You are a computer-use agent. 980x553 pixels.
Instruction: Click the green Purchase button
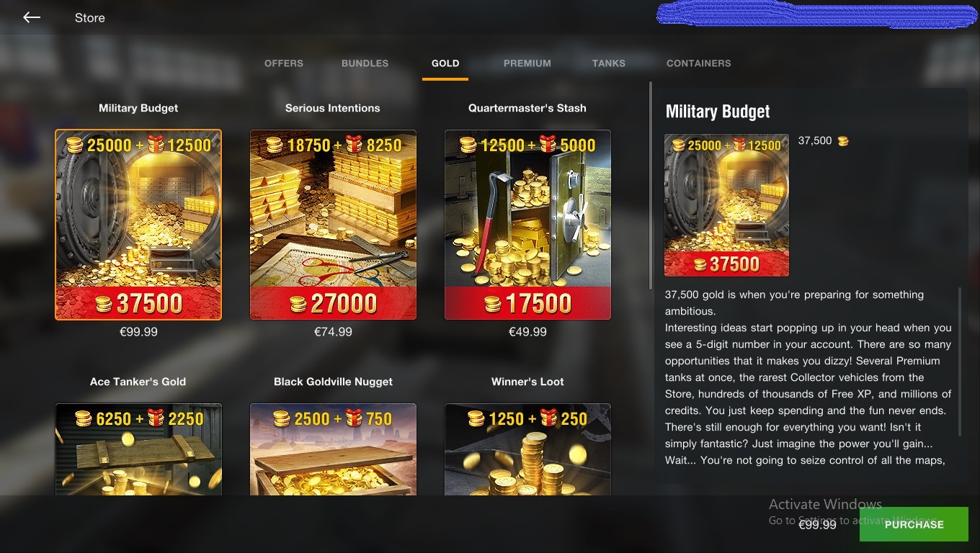914,524
